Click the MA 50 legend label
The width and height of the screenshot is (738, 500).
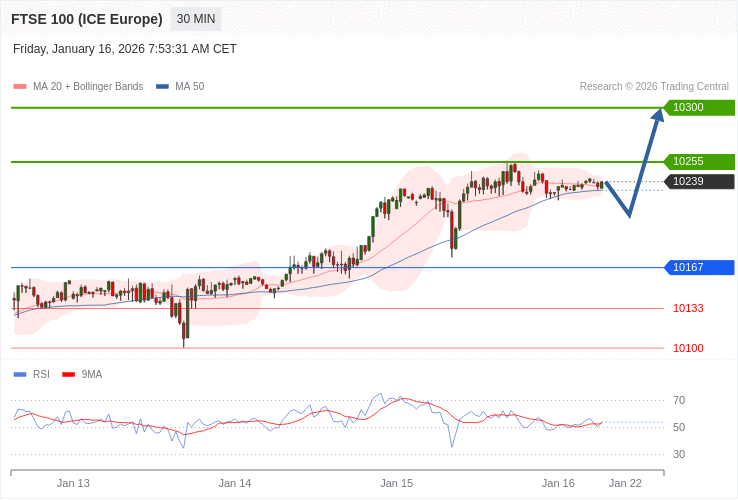coord(190,87)
